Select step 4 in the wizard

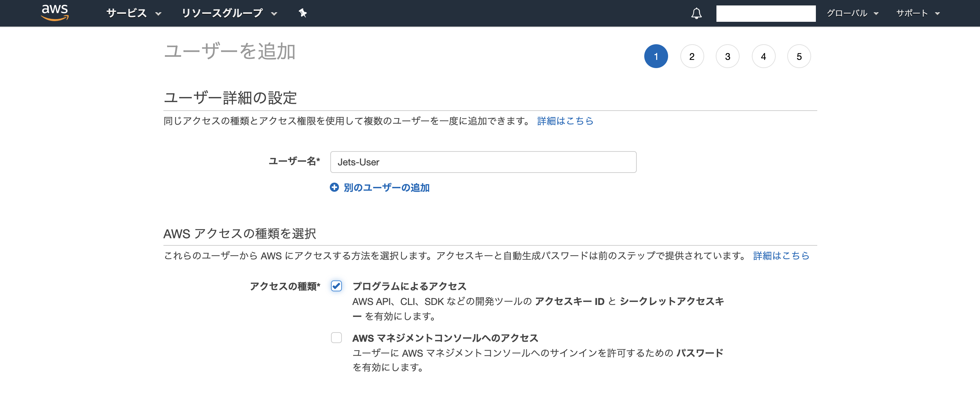point(763,56)
